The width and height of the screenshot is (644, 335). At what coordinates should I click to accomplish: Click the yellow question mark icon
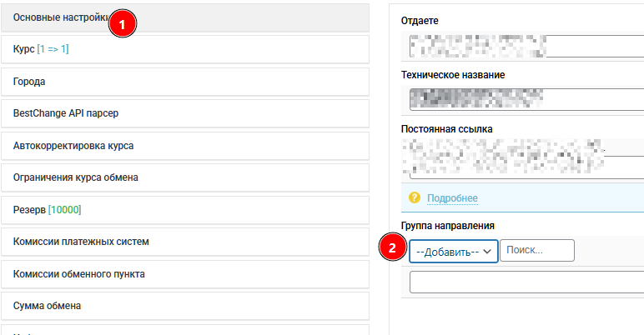coord(415,198)
